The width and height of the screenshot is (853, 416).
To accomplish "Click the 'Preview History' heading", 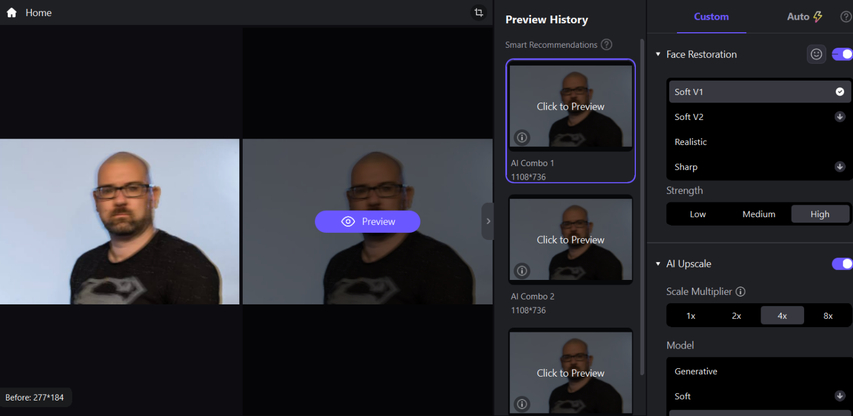I will 547,20.
